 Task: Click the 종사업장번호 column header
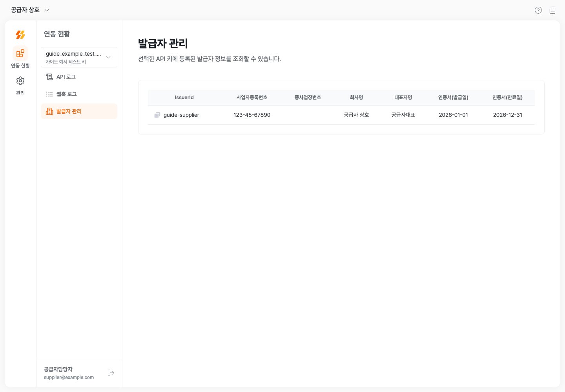[308, 98]
